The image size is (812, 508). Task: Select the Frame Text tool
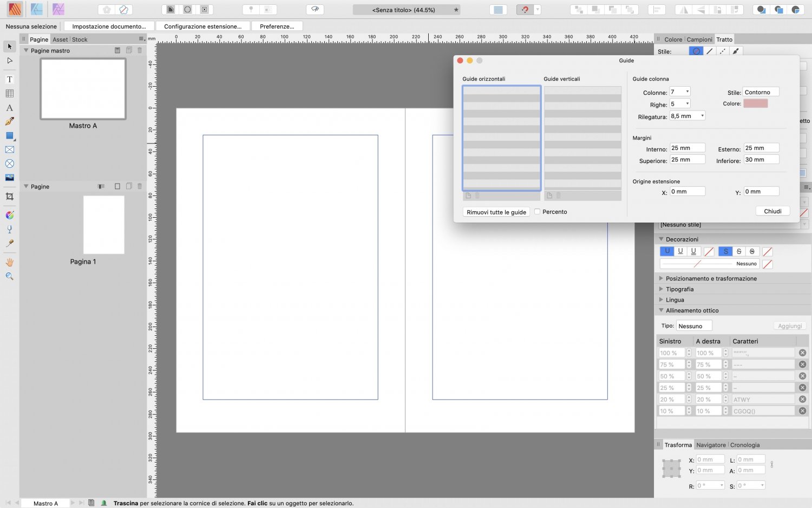[9, 79]
